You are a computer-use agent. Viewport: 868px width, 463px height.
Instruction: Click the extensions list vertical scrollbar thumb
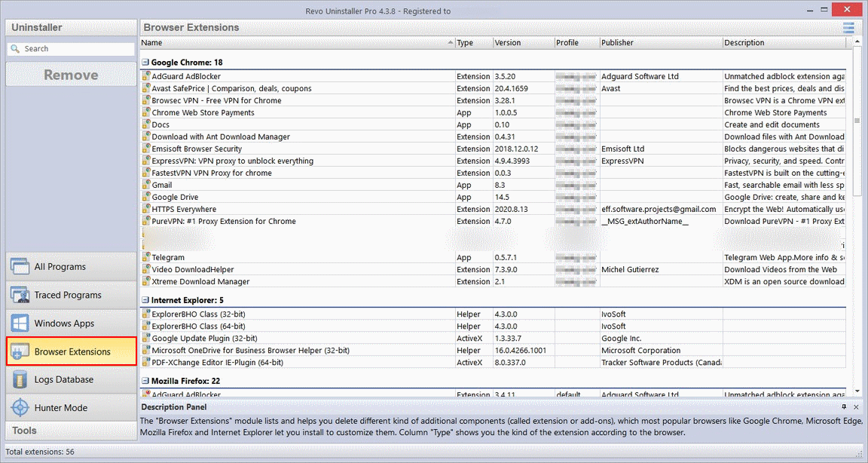click(857, 121)
